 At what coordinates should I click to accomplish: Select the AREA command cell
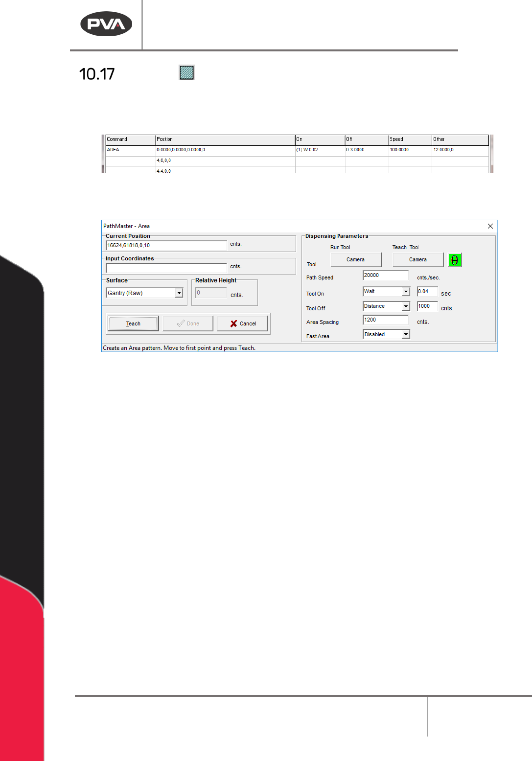(x=131, y=150)
